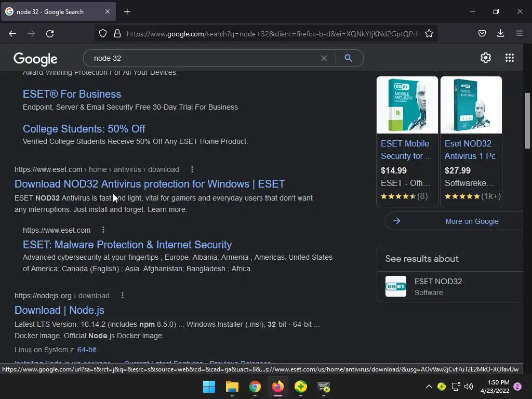Open the Google apps grid
Screen dimensions: 532x399
(x=509, y=58)
